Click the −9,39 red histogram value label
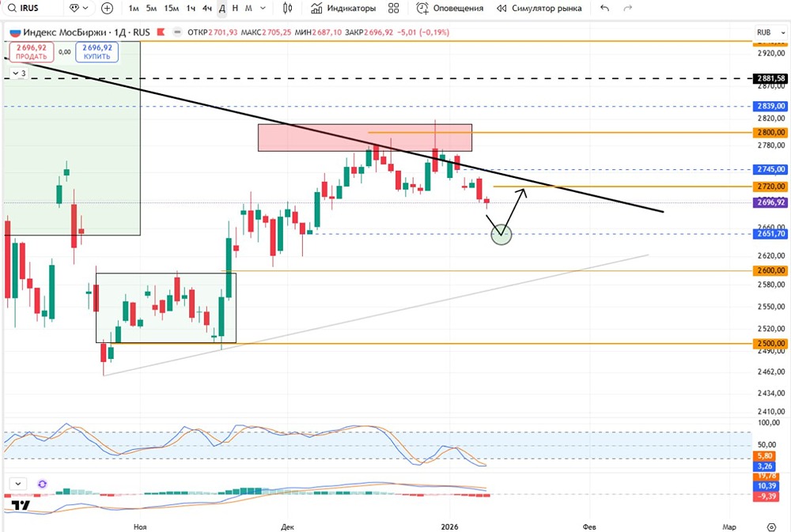Viewport: 791px width, 532px height. (766, 496)
